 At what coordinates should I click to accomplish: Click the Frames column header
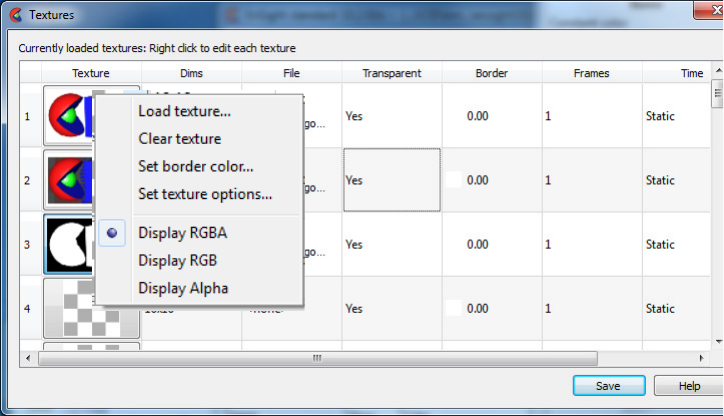[591, 73]
